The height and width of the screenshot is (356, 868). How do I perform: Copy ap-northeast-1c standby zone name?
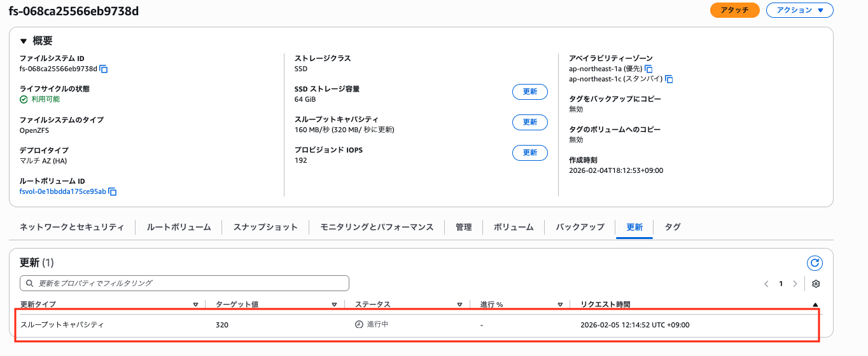669,79
